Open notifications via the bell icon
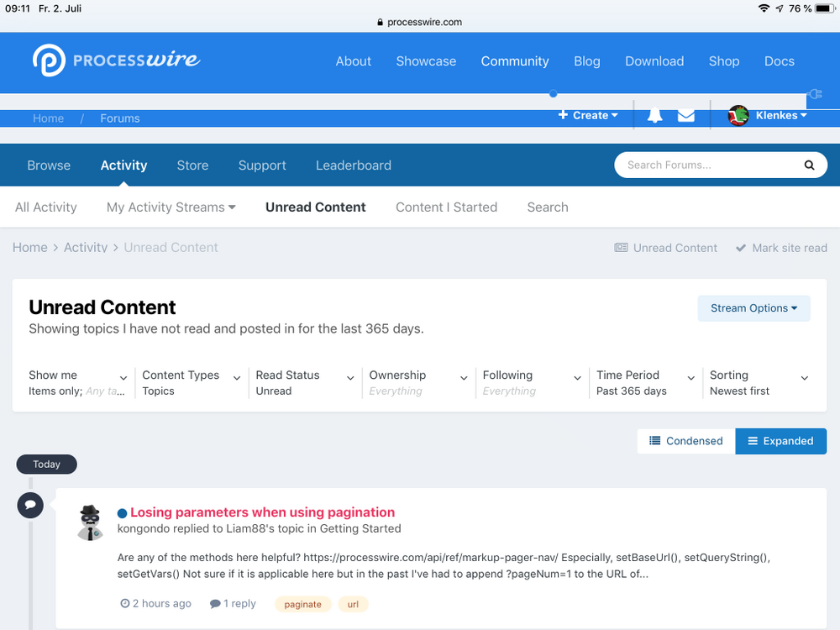Viewport: 840px width, 630px height. [x=654, y=114]
